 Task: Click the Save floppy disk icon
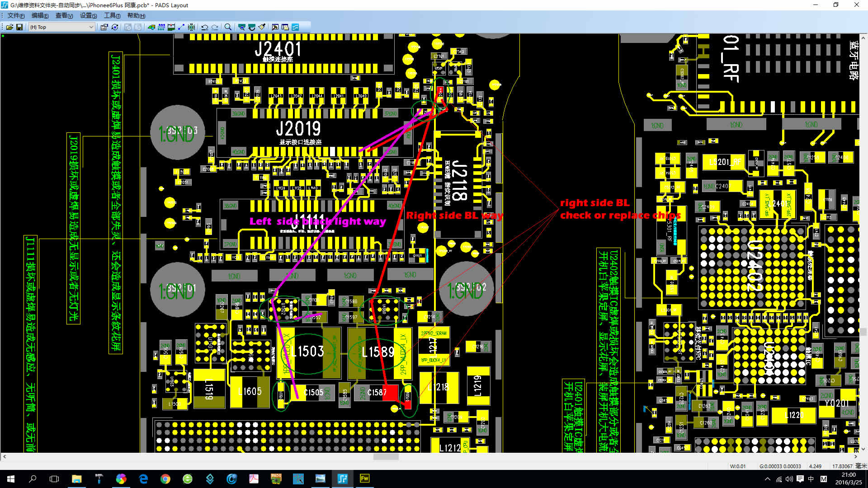pos(19,27)
